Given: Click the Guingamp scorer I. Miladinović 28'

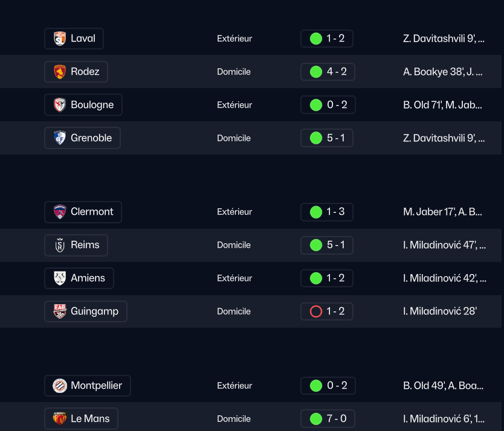Looking at the screenshot, I should point(440,311).
